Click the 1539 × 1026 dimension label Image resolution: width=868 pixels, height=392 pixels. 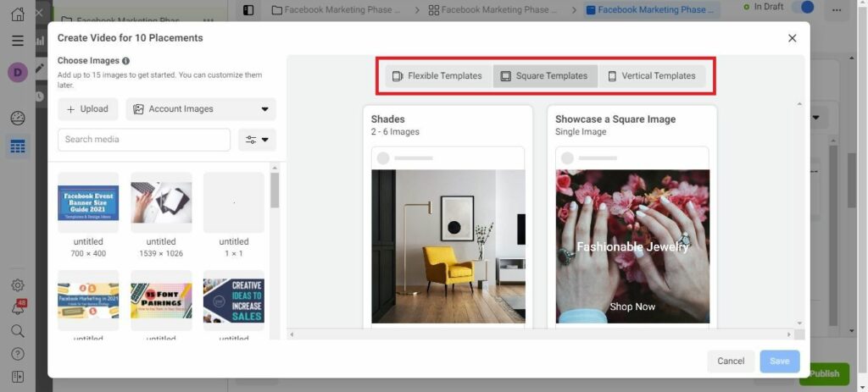pyautogui.click(x=161, y=254)
